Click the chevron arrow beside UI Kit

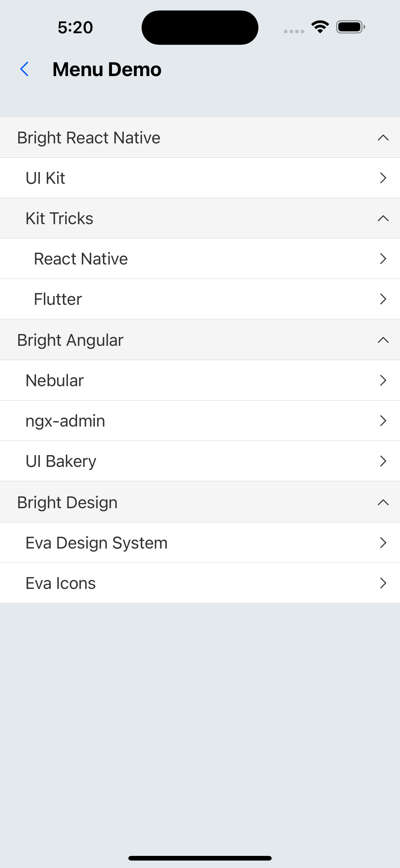pos(383,178)
